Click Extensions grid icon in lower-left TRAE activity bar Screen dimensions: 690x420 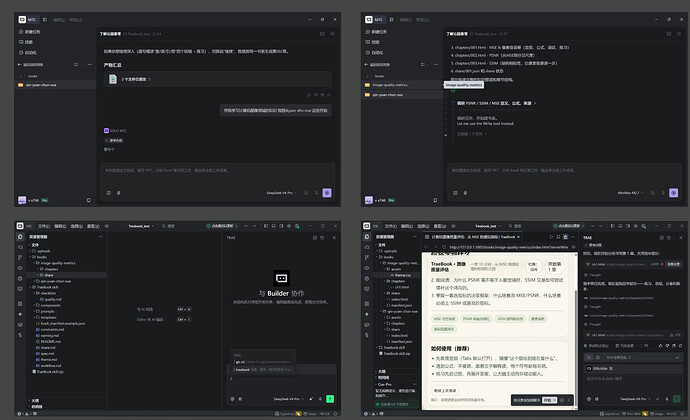20,304
